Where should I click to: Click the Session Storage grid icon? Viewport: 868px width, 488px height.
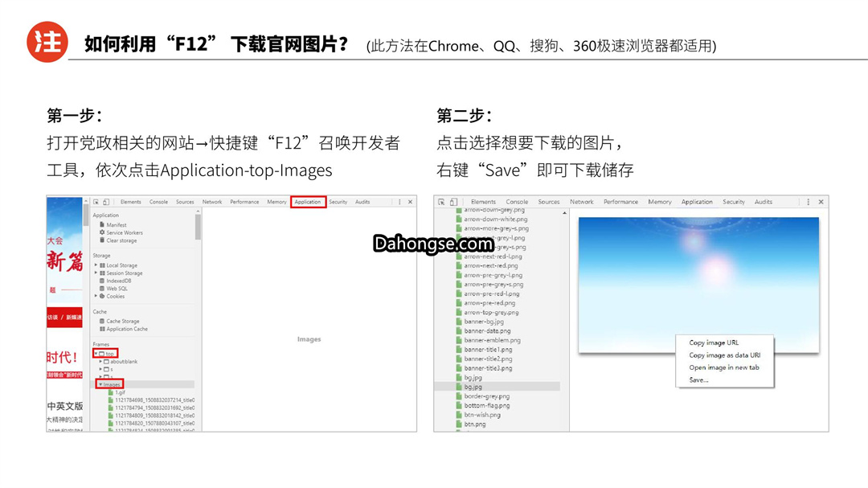click(x=102, y=273)
